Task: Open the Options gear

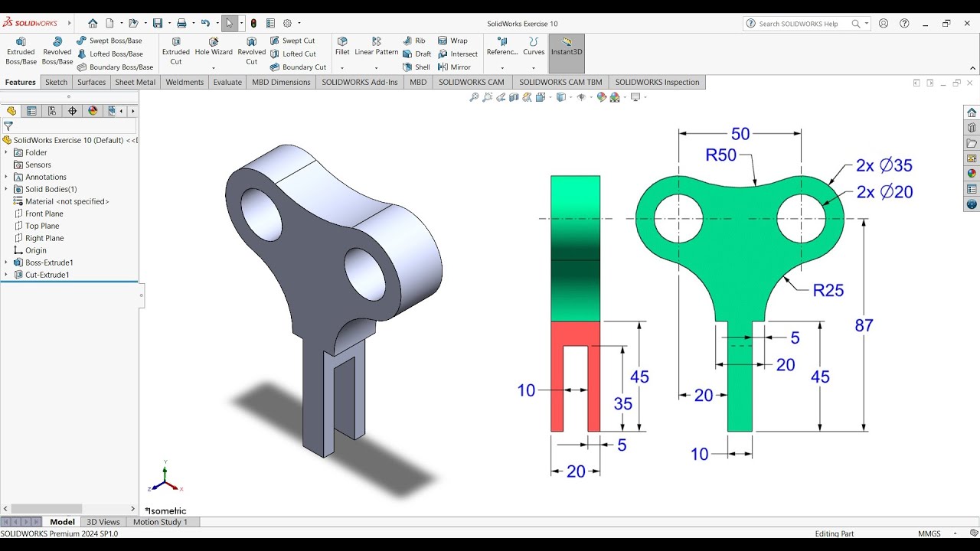Action: pyautogui.click(x=287, y=23)
